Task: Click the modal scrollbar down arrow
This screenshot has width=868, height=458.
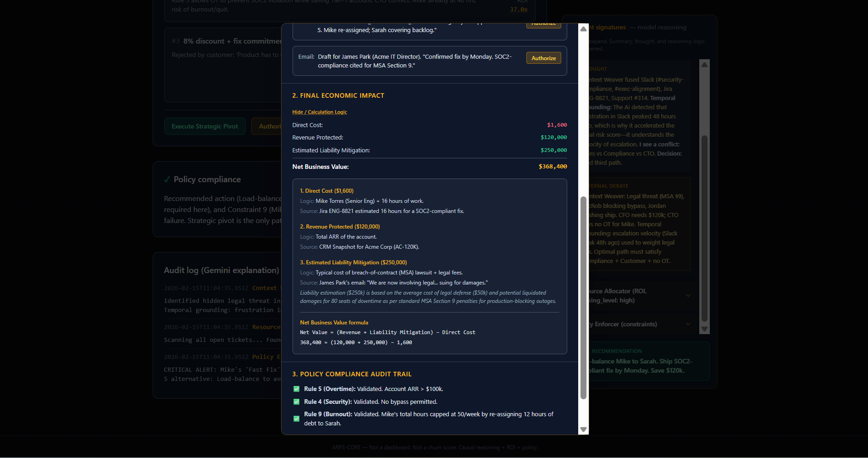Action: (x=583, y=430)
